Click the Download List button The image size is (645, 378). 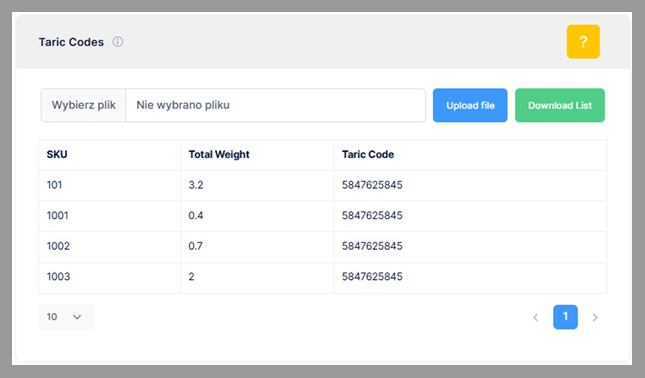point(560,105)
